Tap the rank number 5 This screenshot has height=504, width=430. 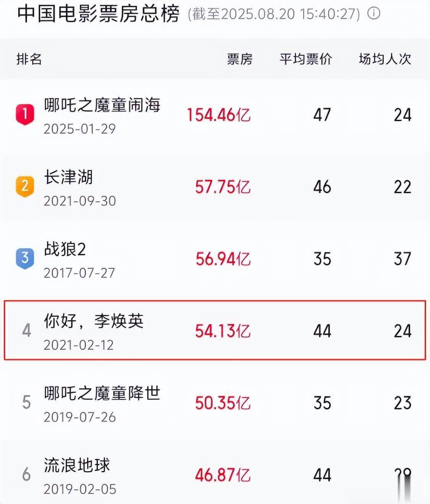click(26, 402)
